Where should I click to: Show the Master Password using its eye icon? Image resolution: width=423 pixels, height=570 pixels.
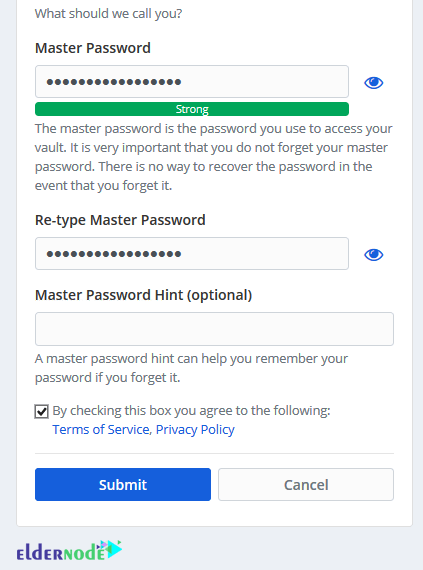click(x=374, y=83)
